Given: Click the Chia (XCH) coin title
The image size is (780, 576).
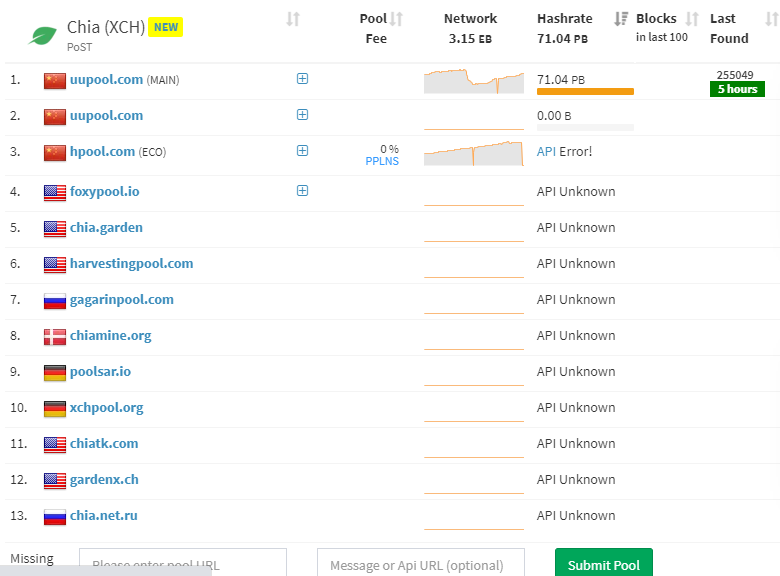Looking at the screenshot, I should click(106, 27).
